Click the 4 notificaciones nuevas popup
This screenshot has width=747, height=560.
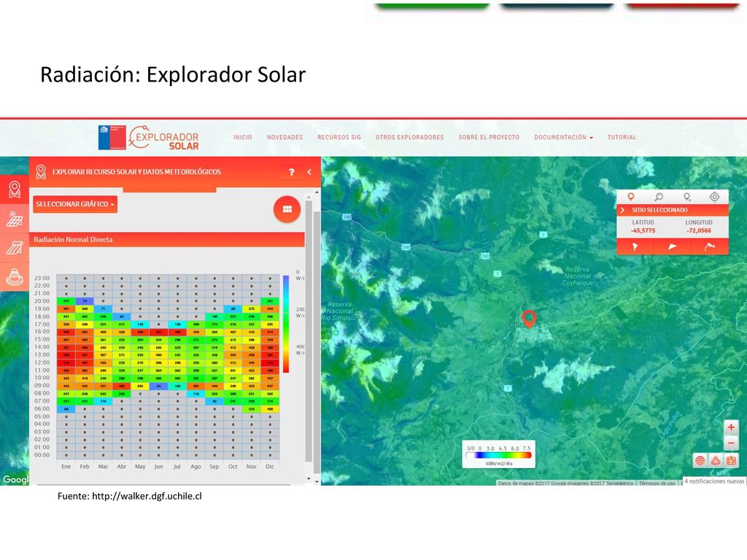(x=714, y=481)
